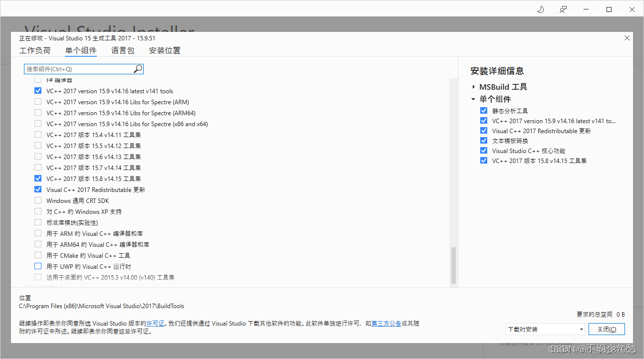
Task: Uncheck 静态分析工具 in the install details panel
Action: 483,110
